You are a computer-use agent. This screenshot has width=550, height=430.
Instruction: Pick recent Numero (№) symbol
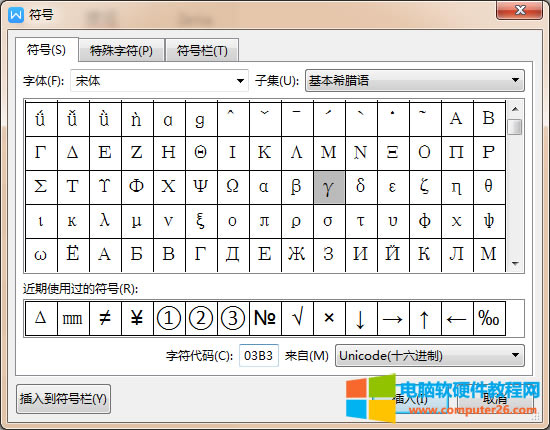coord(265,318)
